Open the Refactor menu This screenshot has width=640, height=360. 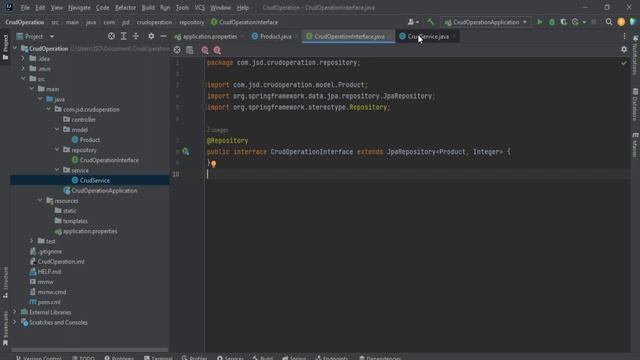pyautogui.click(x=125, y=7)
